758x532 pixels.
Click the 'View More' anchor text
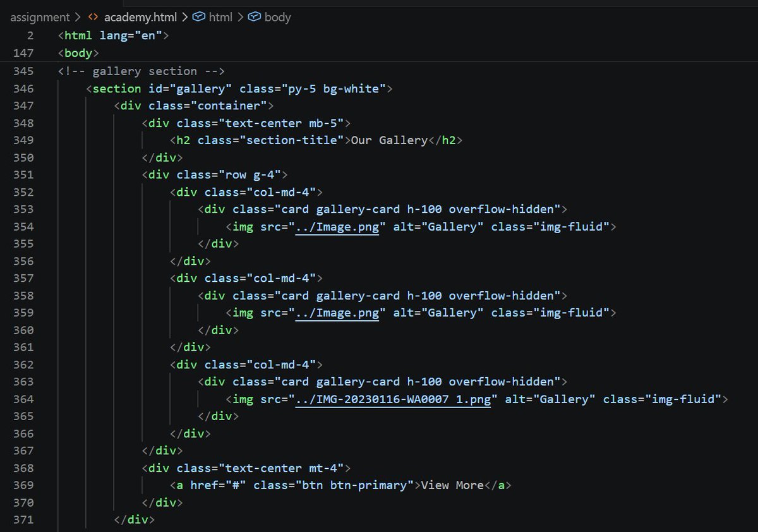[x=452, y=485]
